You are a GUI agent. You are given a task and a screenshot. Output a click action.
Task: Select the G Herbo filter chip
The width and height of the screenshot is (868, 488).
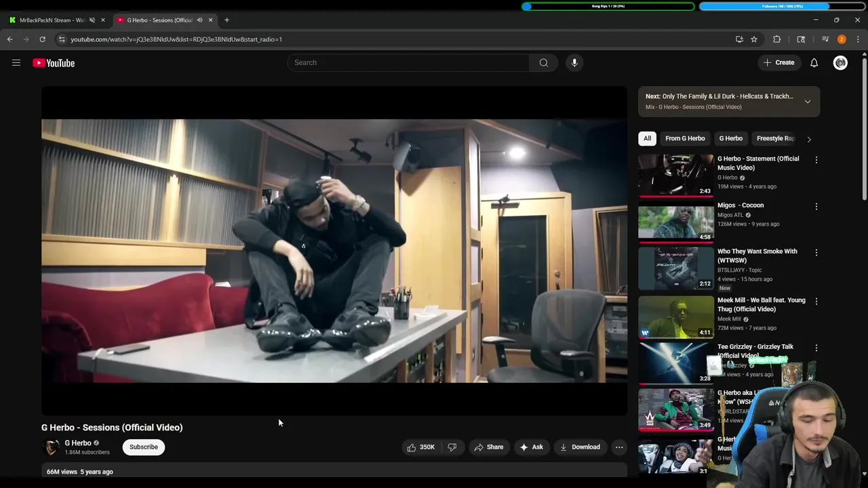[x=731, y=138]
